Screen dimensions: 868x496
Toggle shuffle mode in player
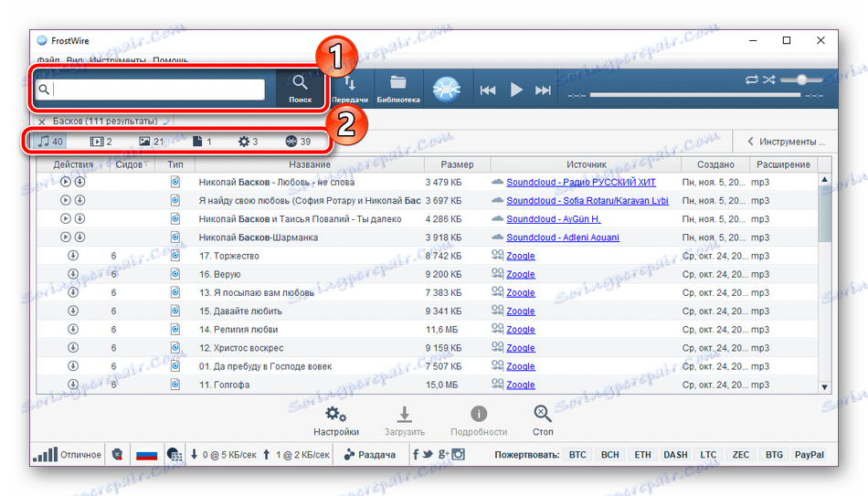769,79
